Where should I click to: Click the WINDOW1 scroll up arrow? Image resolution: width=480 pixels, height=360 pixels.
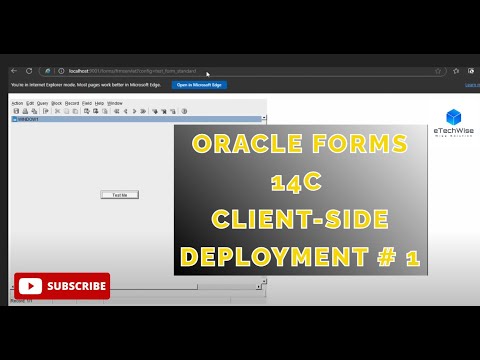[264, 118]
